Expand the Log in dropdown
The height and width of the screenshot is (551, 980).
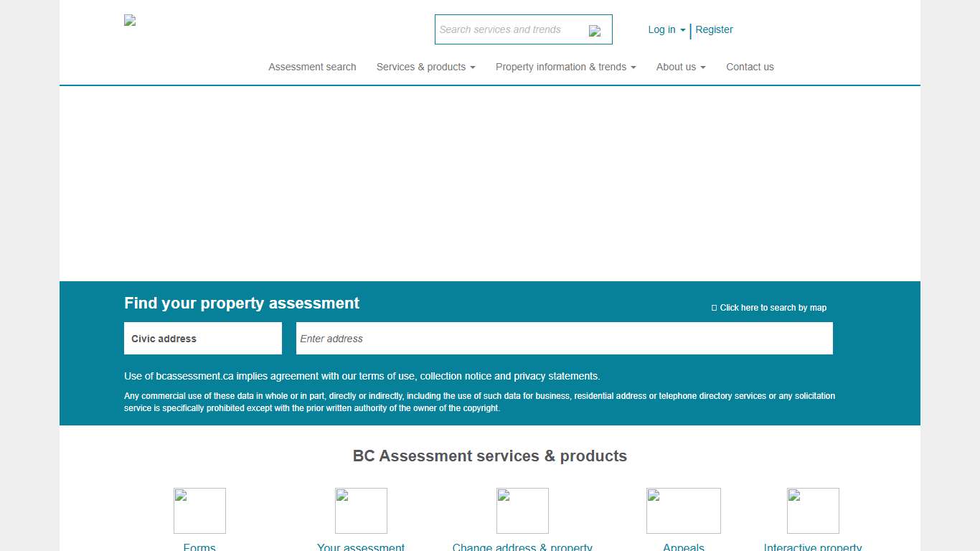pyautogui.click(x=666, y=29)
